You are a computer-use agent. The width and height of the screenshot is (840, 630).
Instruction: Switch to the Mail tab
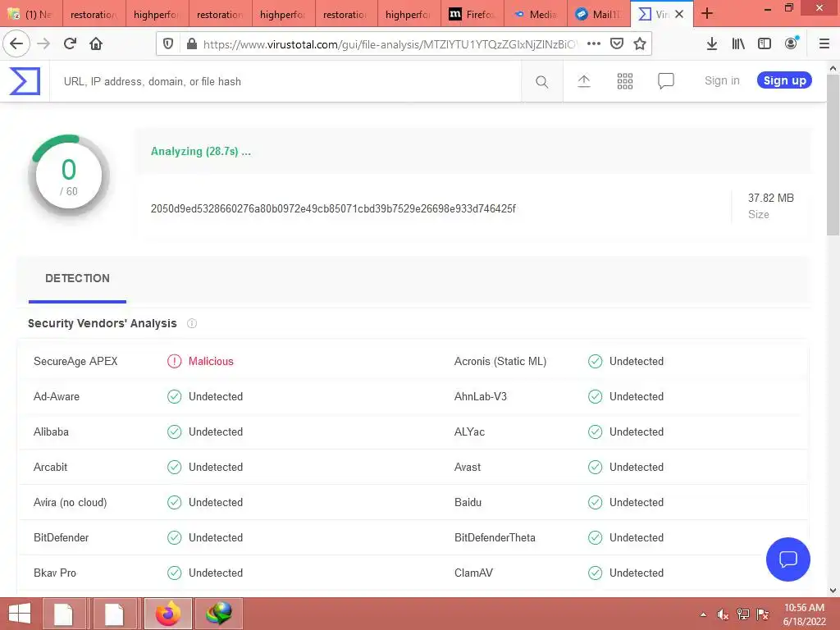tap(598, 15)
